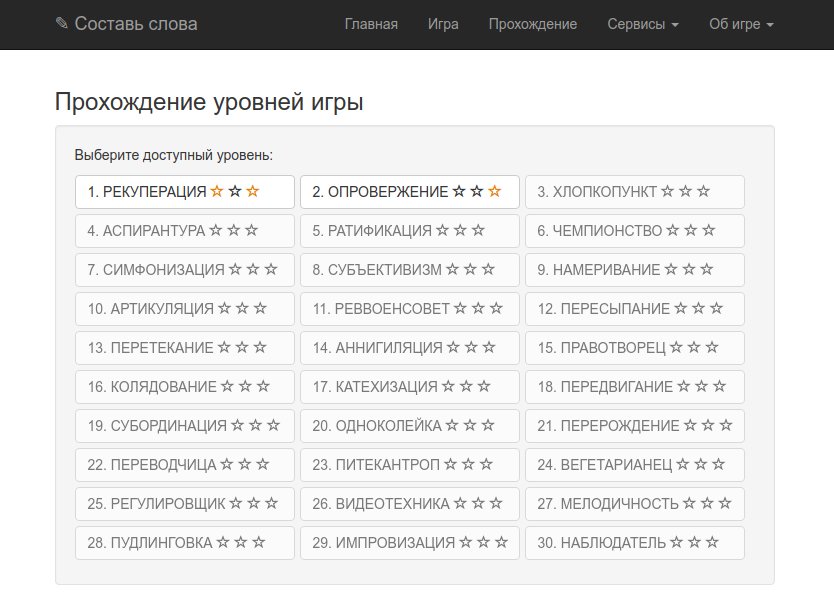Click the orange star on ОПРОВЕРЖЕНИЕ level
The image size is (834, 611).
pyautogui.click(x=495, y=191)
